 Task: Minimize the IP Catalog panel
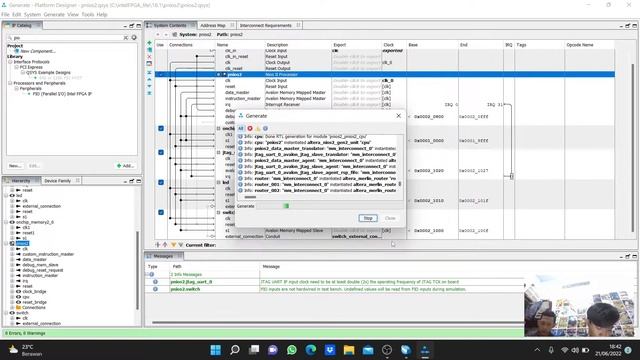point(125,26)
